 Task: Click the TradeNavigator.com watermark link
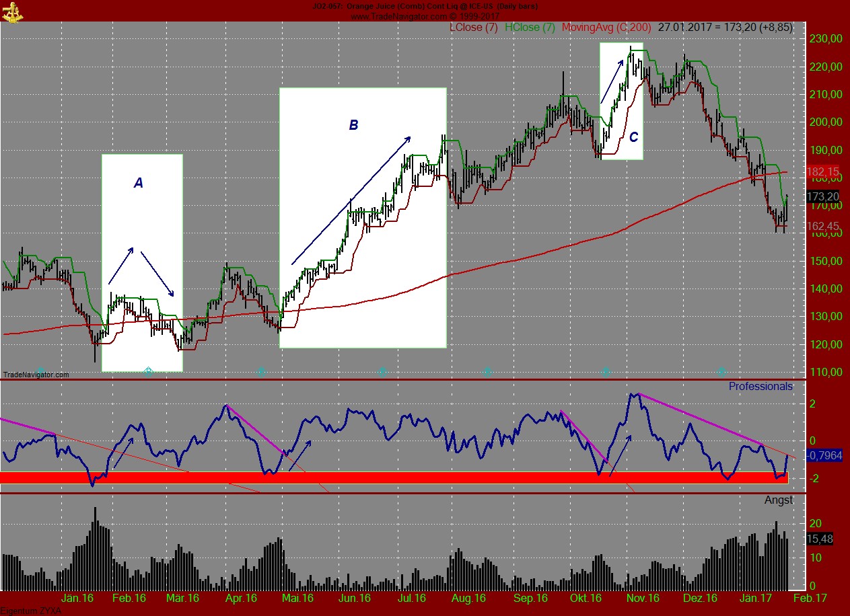(37, 373)
